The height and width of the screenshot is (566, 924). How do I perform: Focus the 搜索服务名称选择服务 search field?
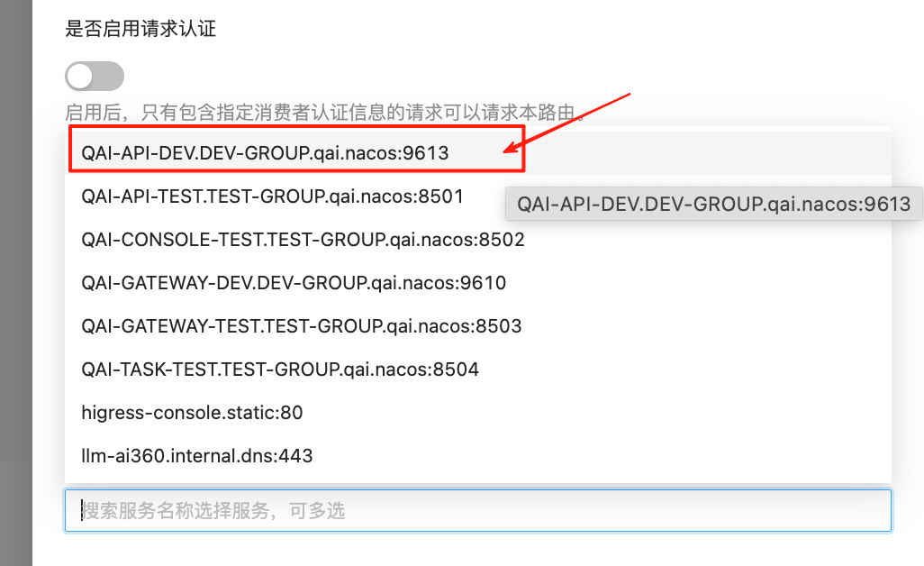coord(478,511)
